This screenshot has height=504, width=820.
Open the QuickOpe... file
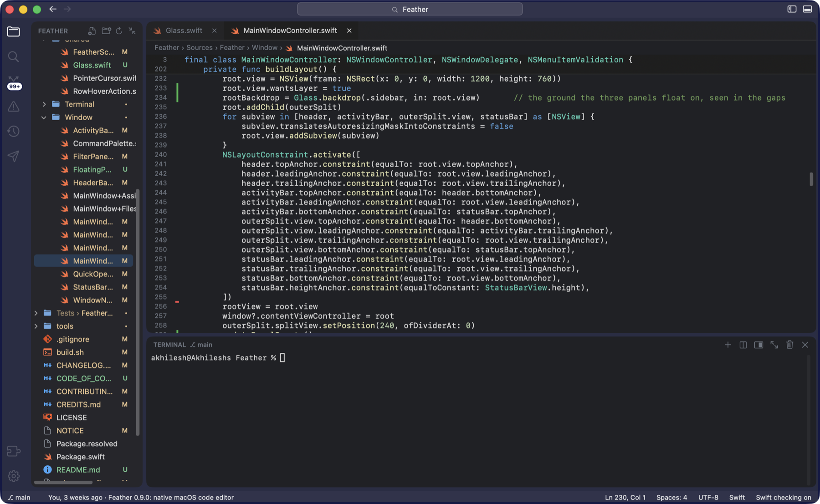click(x=84, y=274)
